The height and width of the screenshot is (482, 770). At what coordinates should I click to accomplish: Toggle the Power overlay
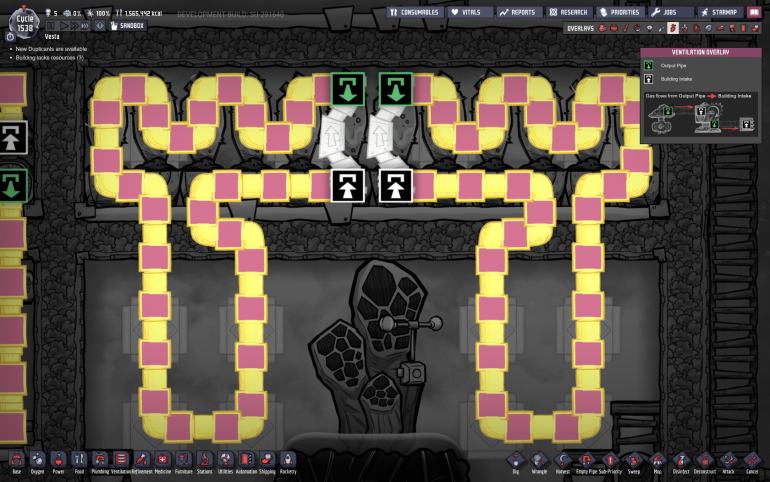pos(614,28)
